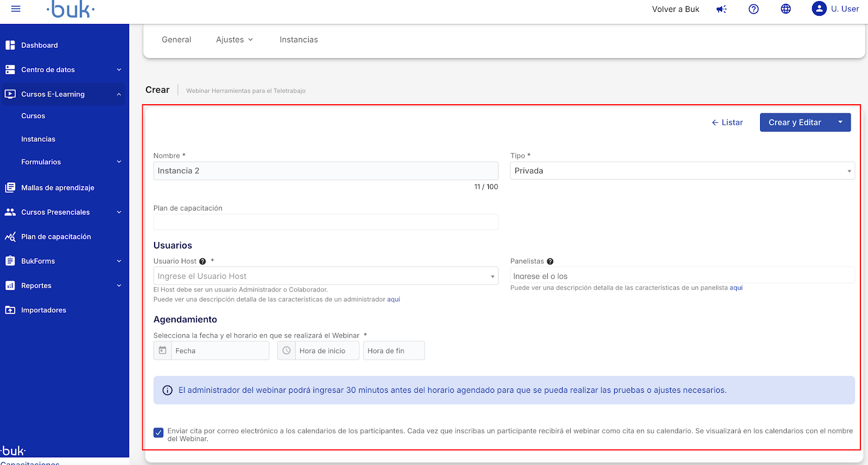Collapse the Cursos E-Learning sidebar section
Image resolution: width=868 pixels, height=465 pixels.
coord(119,94)
